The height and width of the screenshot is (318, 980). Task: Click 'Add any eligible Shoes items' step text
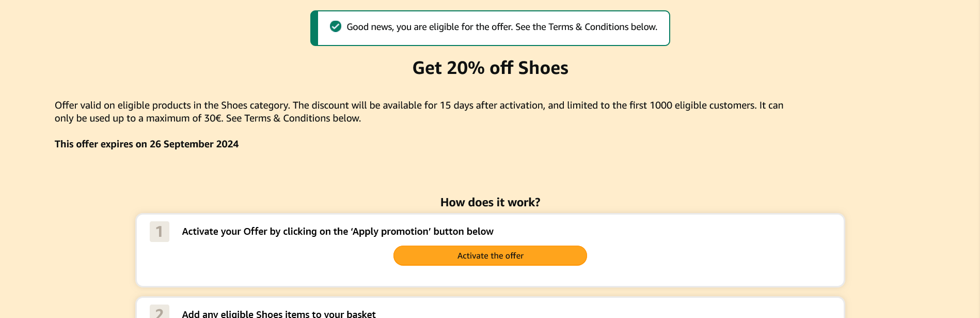(279, 314)
